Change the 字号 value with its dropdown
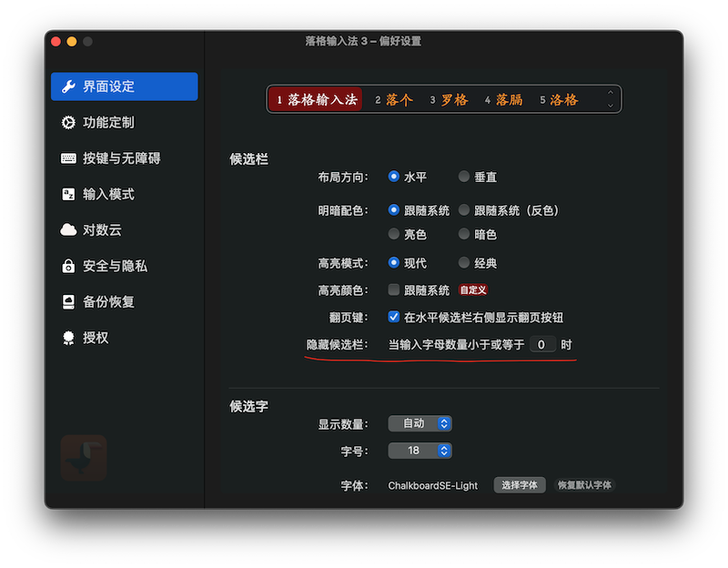The width and height of the screenshot is (728, 568). [x=420, y=450]
